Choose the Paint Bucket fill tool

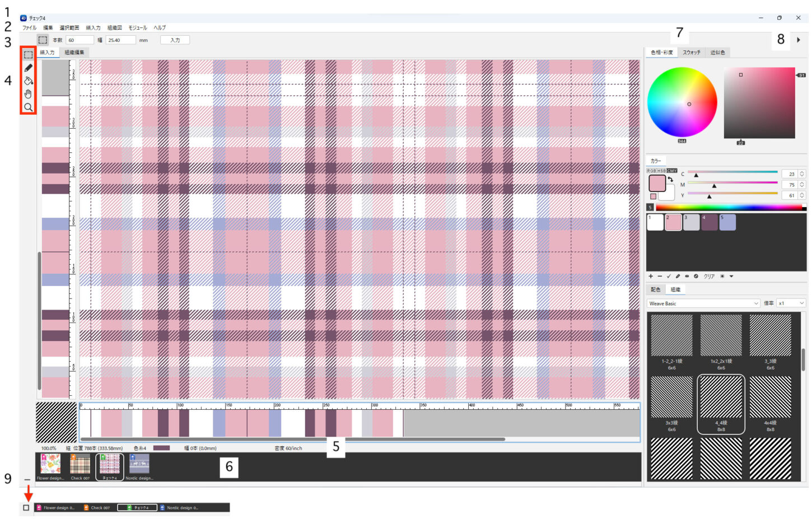click(x=28, y=81)
